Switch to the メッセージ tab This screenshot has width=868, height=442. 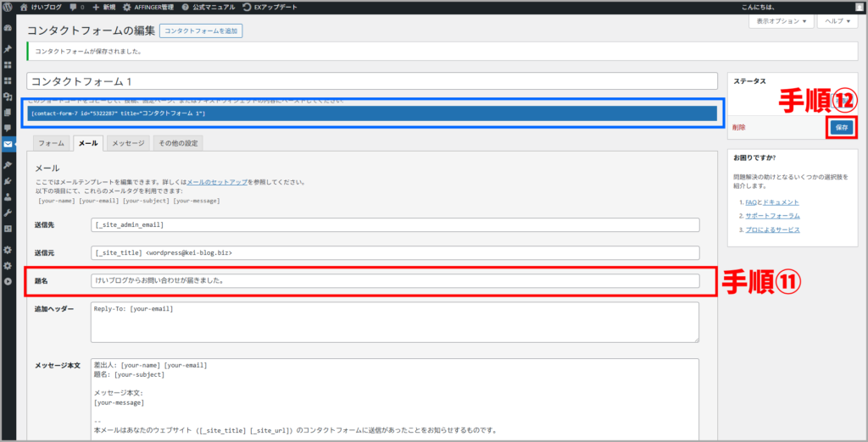128,143
